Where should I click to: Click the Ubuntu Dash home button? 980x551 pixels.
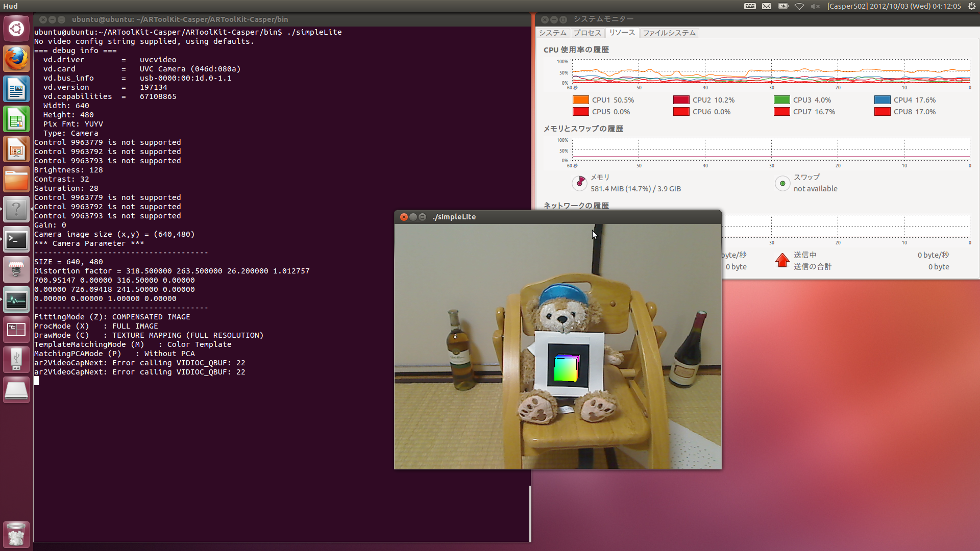16,29
